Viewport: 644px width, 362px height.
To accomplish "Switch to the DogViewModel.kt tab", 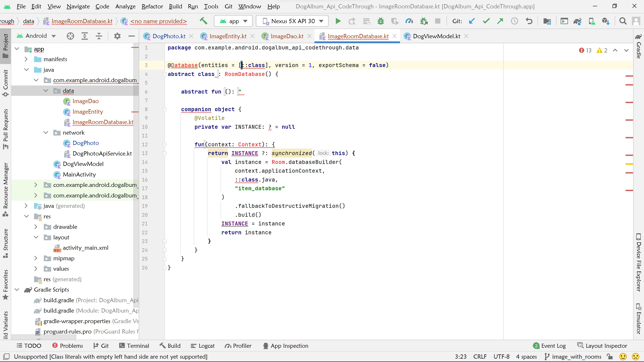I will click(x=436, y=36).
